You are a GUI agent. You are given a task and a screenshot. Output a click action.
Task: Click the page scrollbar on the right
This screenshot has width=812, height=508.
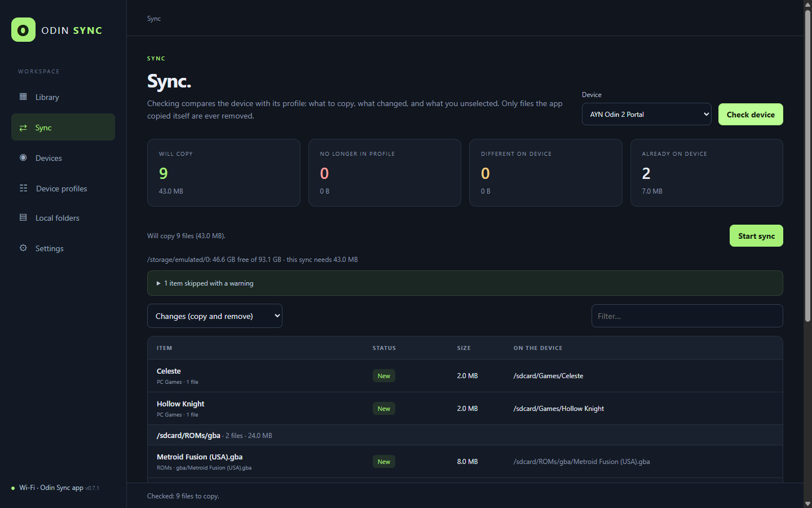807,167
